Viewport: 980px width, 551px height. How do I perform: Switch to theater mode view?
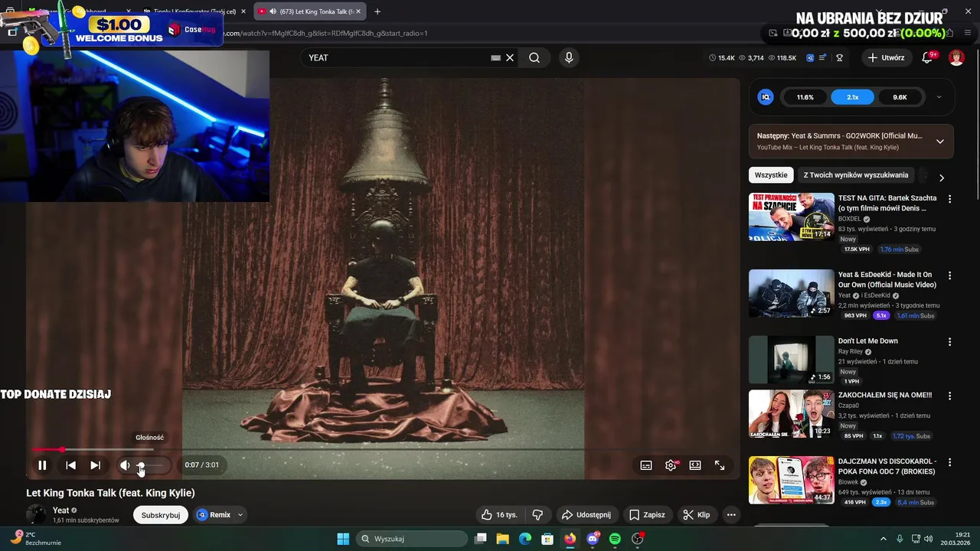695,465
